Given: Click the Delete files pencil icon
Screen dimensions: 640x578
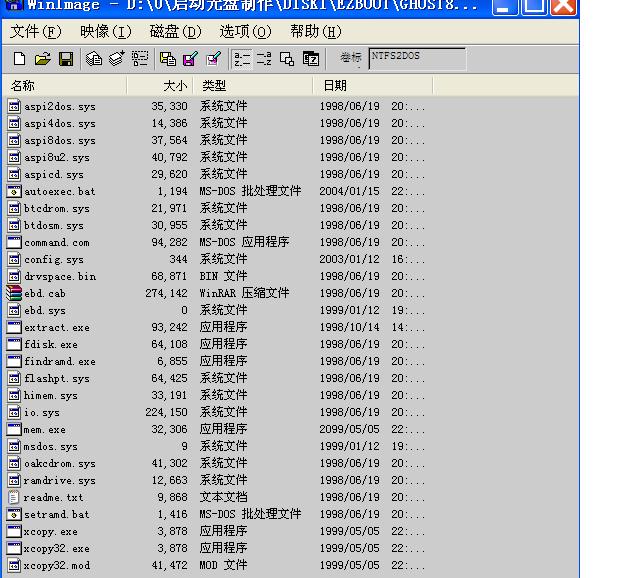Looking at the screenshot, I should pyautogui.click(x=214, y=59).
